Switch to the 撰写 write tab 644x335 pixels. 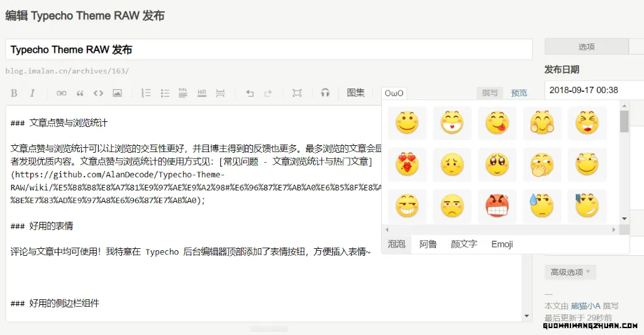(489, 93)
